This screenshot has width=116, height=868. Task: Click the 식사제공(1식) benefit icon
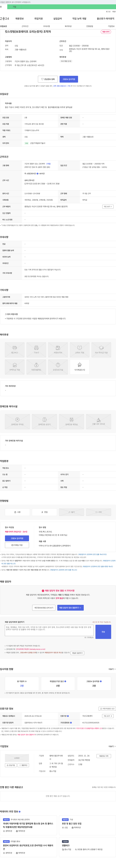[x=80, y=367]
